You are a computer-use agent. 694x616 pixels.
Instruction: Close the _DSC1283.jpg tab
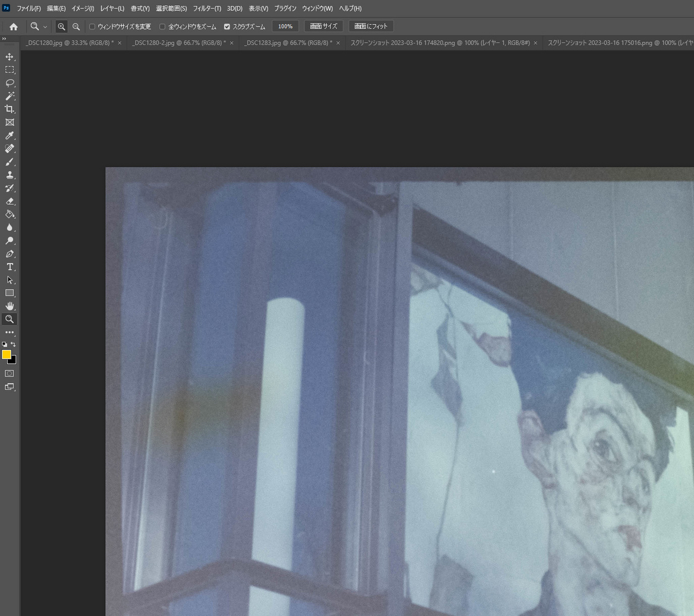click(x=338, y=43)
